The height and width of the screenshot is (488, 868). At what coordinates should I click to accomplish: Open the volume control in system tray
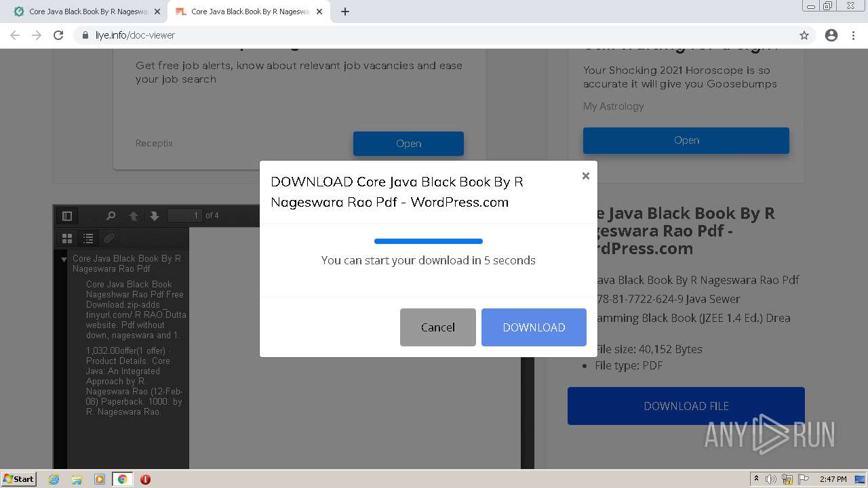click(x=771, y=479)
